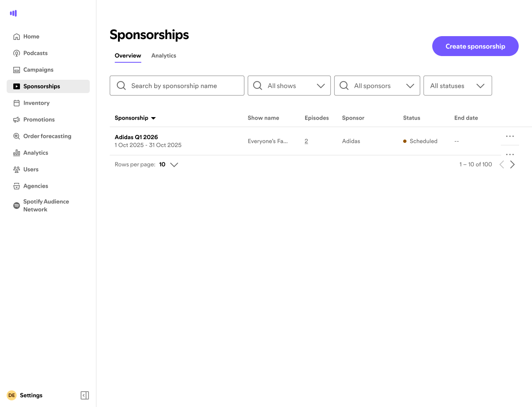Open All statuses dropdown
Image resolution: width=532 pixels, height=407 pixels.
point(458,86)
